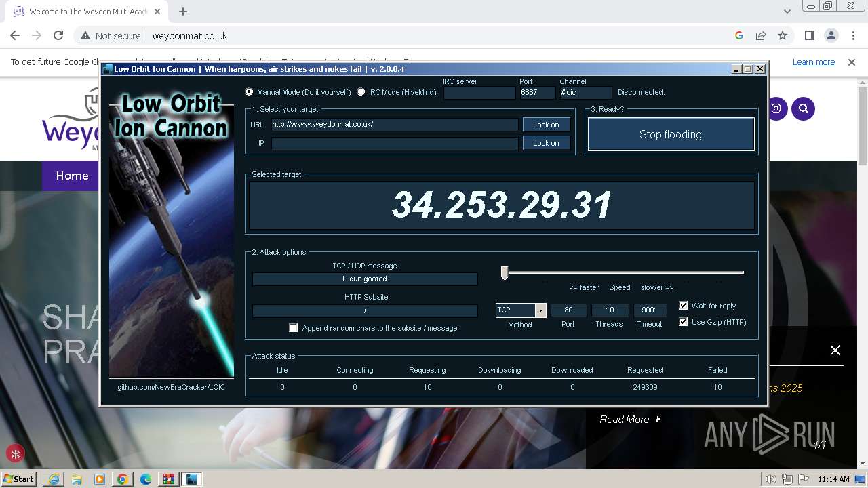Bookmark this page with the star

(783, 36)
